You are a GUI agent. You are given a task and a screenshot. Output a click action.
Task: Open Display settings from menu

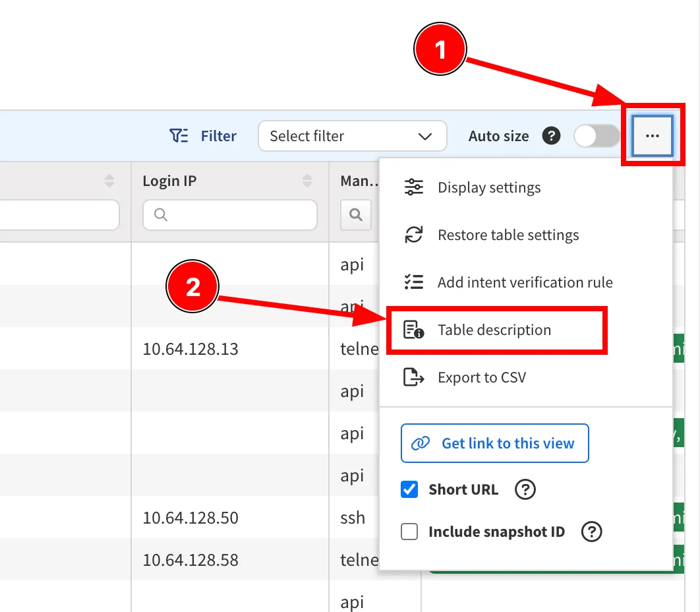[488, 187]
